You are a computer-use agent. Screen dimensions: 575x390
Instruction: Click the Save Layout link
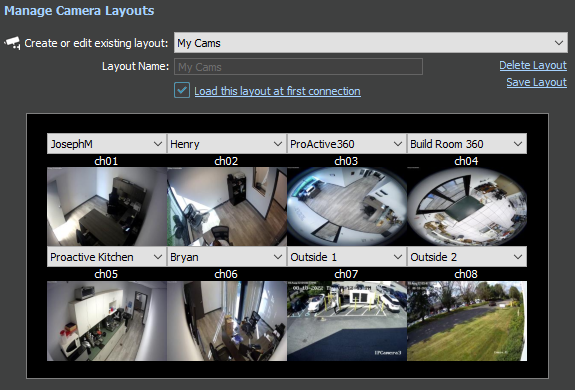click(x=536, y=82)
